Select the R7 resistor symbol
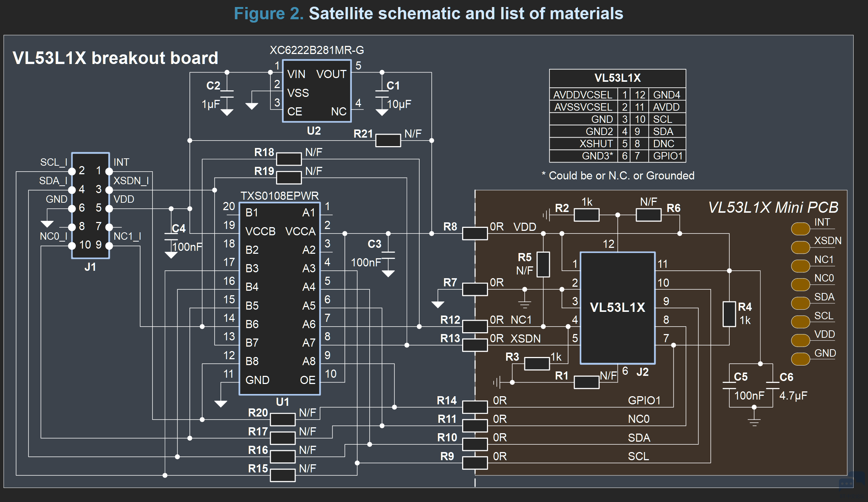 (x=475, y=289)
